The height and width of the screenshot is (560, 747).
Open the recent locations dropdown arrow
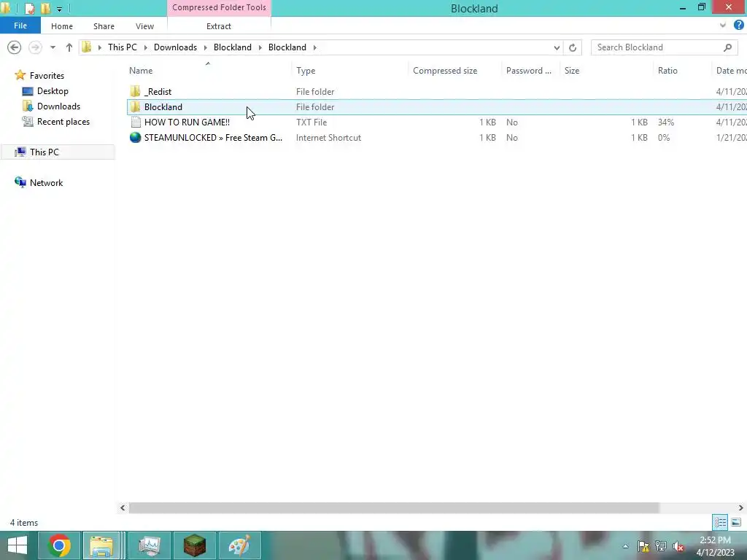(x=53, y=47)
